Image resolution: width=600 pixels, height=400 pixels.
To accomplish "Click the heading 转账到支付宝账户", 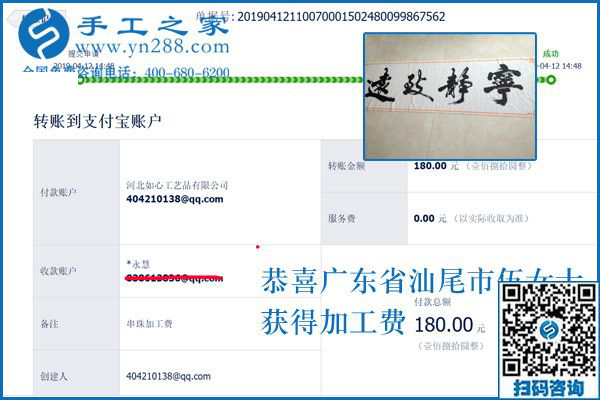I will pyautogui.click(x=97, y=121).
